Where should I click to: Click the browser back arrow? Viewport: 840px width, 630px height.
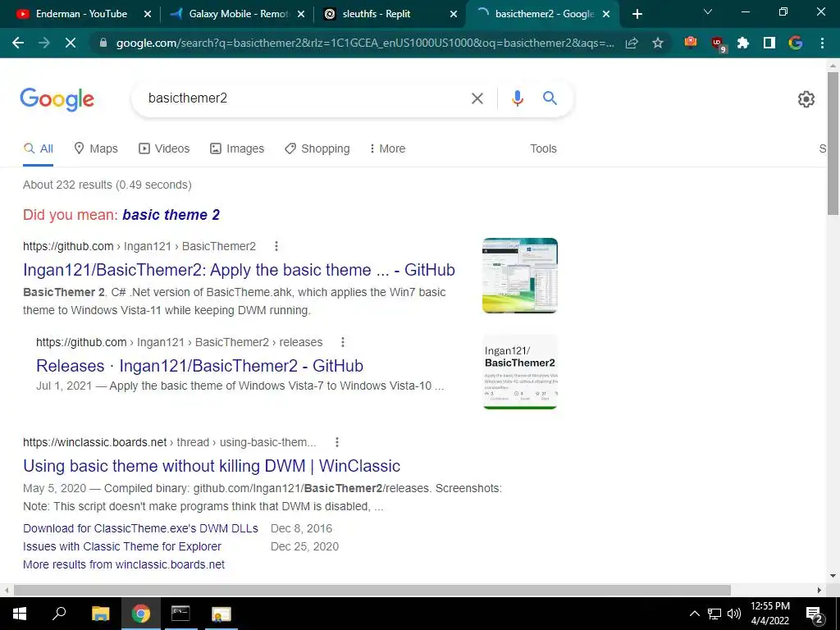tap(18, 43)
